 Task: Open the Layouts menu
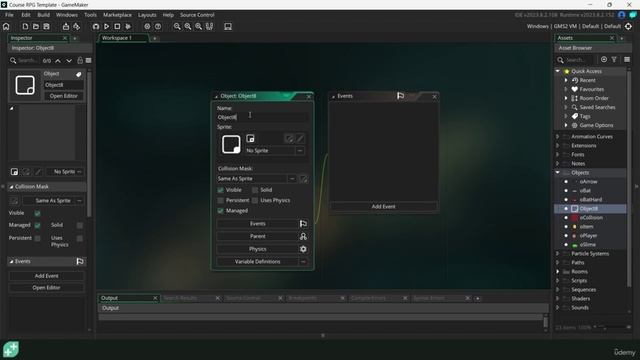[147, 15]
